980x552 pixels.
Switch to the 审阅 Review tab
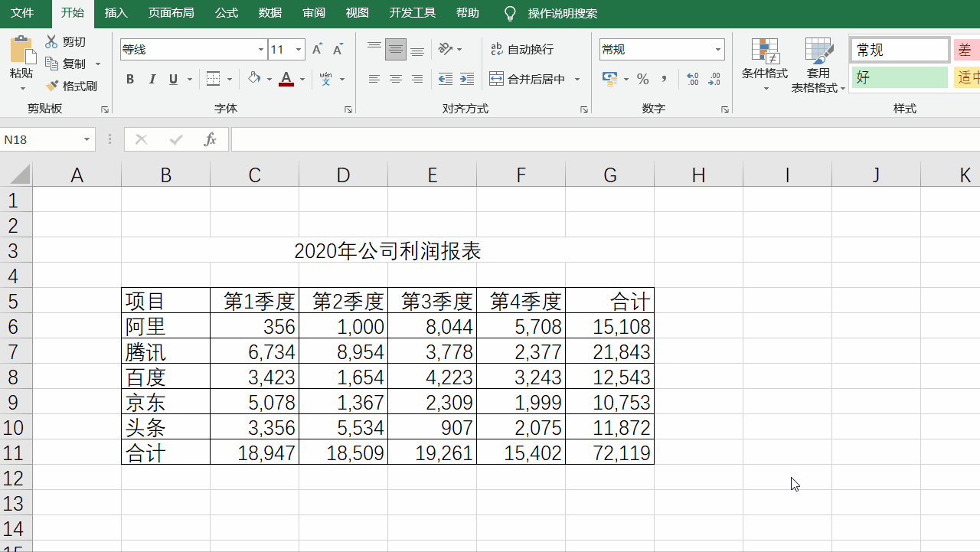[x=314, y=13]
